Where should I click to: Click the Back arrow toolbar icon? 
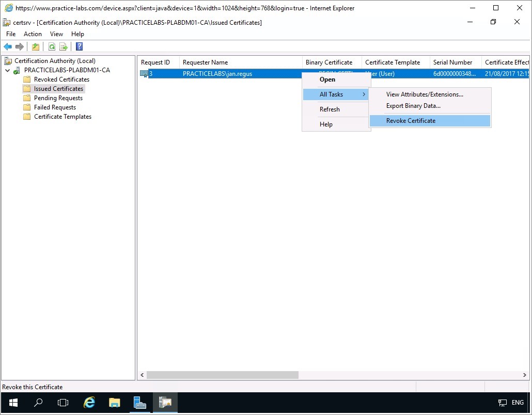(x=7, y=47)
